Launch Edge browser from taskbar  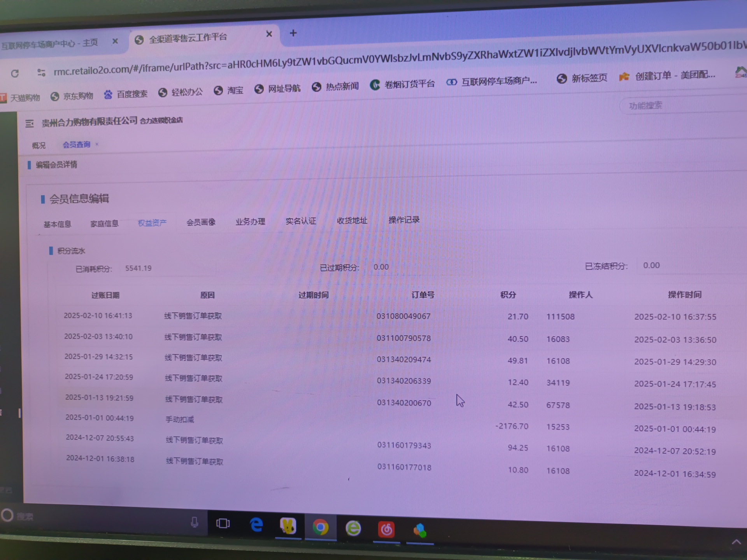256,525
